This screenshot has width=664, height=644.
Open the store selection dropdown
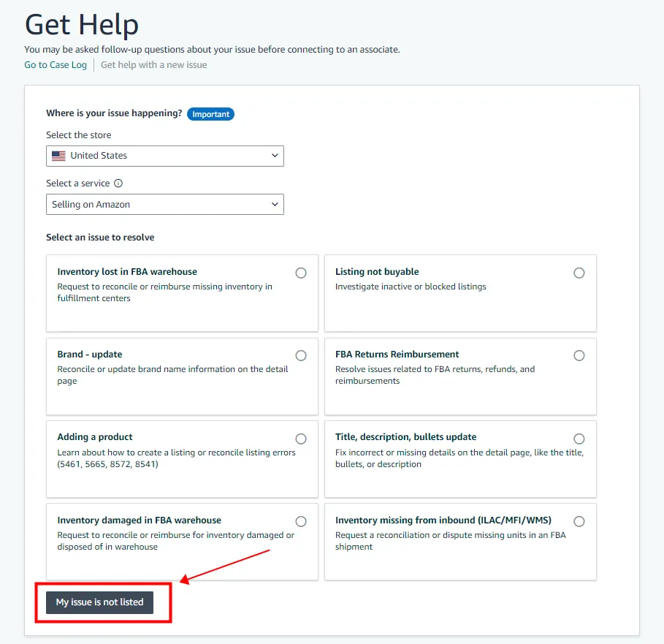coord(164,155)
